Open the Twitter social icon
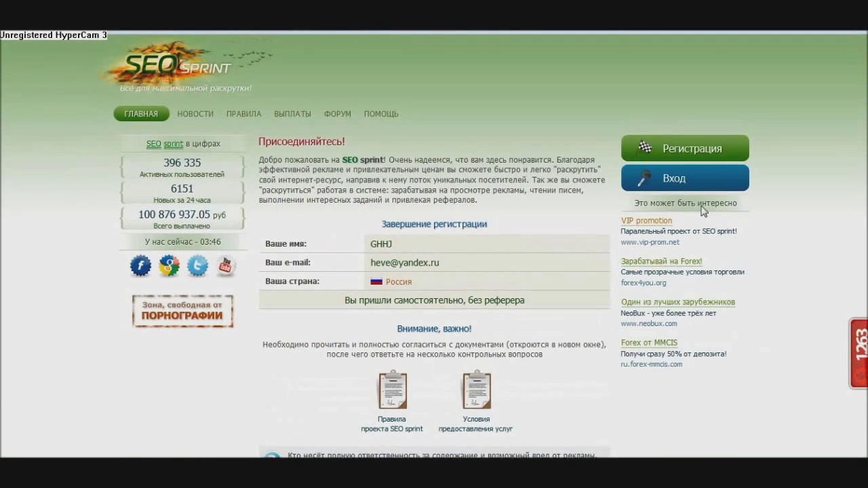Screen dimensions: 868x488 (197, 266)
